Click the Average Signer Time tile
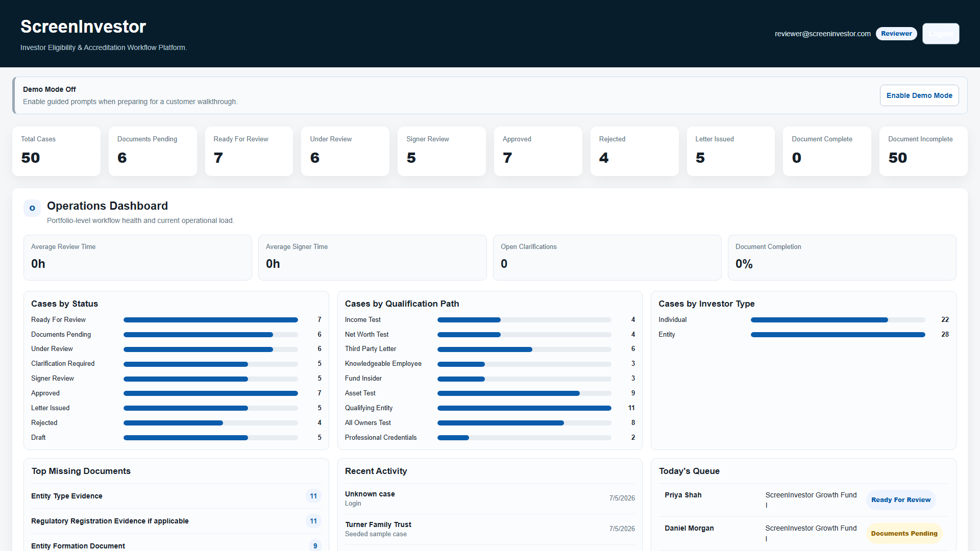The width and height of the screenshot is (980, 551). [x=373, y=258]
